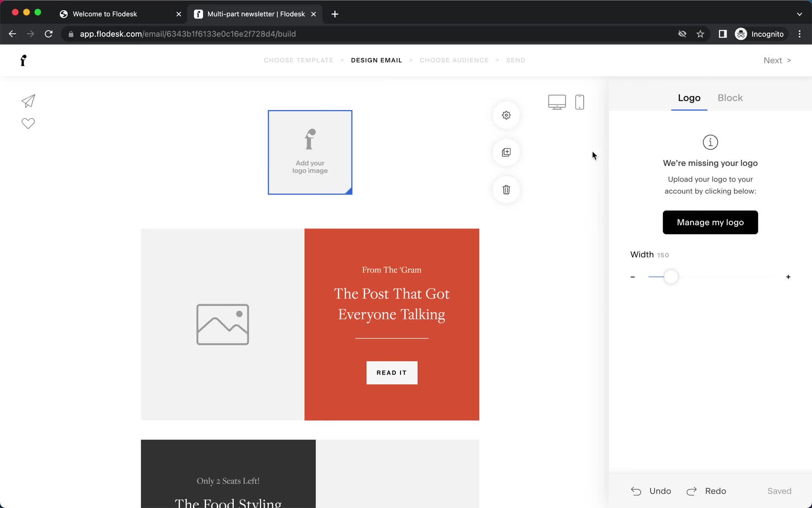Viewport: 812px width, 508px height.
Task: Switch to desktop preview mode
Action: coord(557,102)
